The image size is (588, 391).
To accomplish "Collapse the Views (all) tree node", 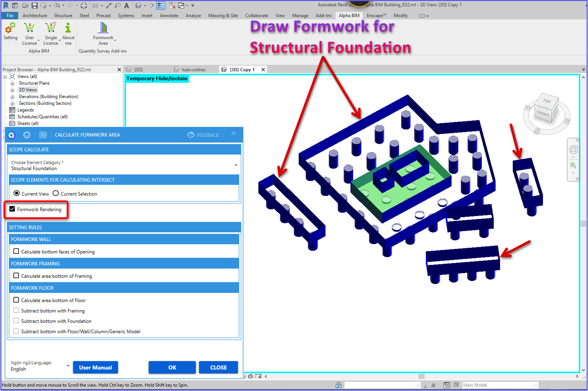I will (5, 77).
